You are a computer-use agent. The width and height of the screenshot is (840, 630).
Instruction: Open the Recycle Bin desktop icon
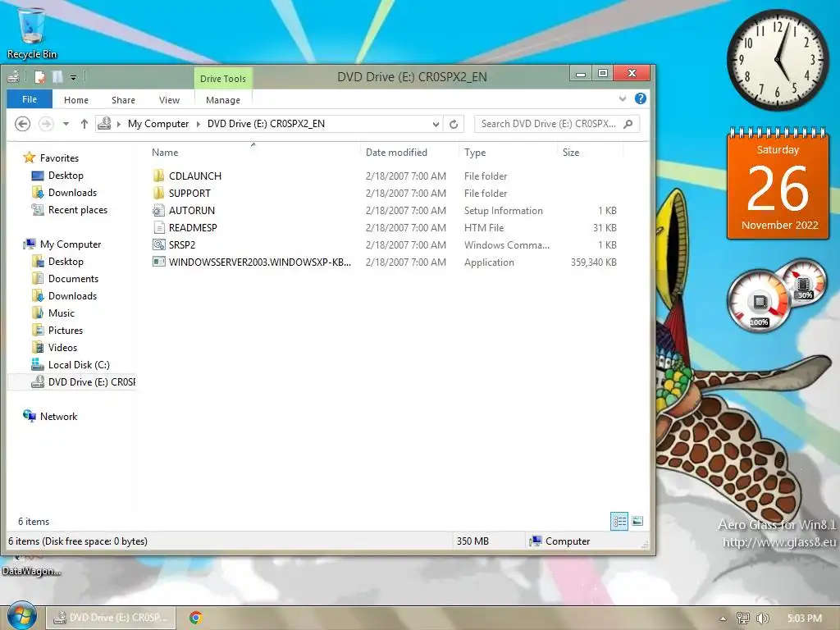pyautogui.click(x=32, y=33)
